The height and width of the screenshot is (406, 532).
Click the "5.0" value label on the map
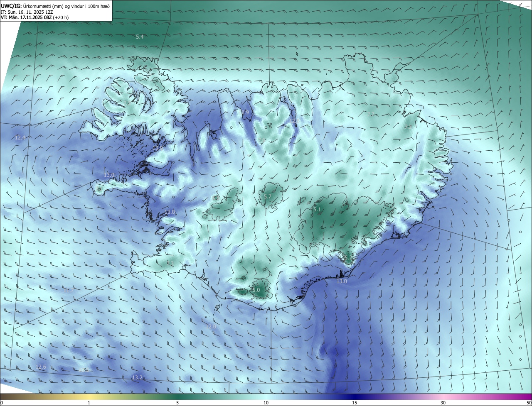[256, 290]
